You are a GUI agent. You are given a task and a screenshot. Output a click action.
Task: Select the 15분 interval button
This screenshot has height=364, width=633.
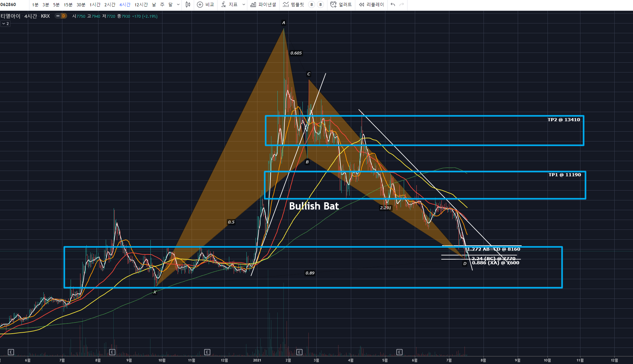click(68, 4)
